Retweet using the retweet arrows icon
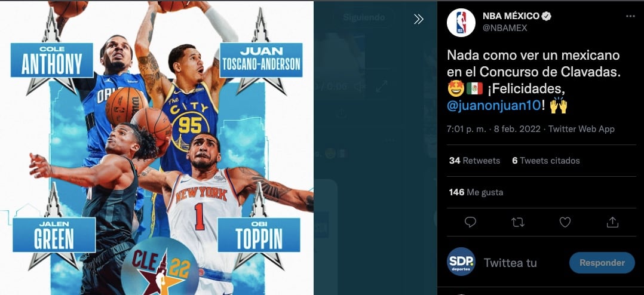 point(517,222)
